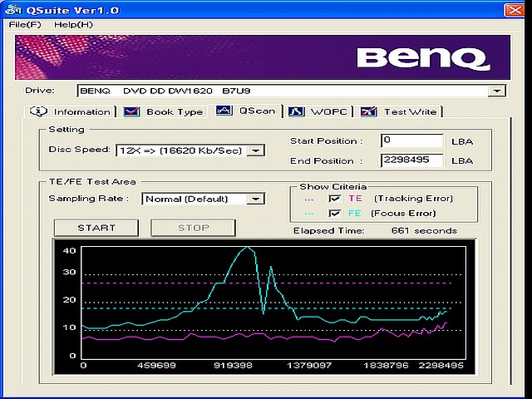The width and height of the screenshot is (532, 399).
Task: Click the Start Position LBA input field
Action: tap(412, 140)
